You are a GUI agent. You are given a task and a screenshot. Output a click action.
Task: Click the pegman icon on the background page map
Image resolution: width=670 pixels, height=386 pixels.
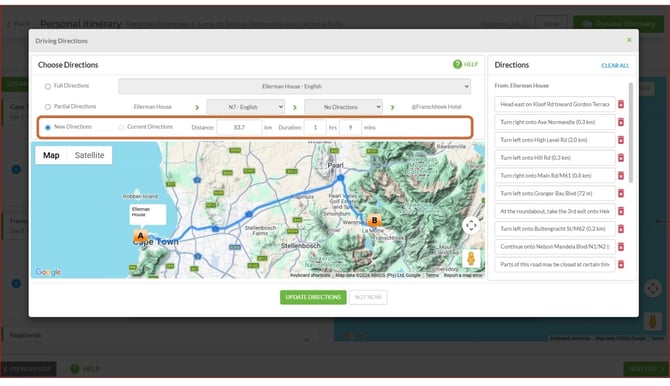point(652,321)
